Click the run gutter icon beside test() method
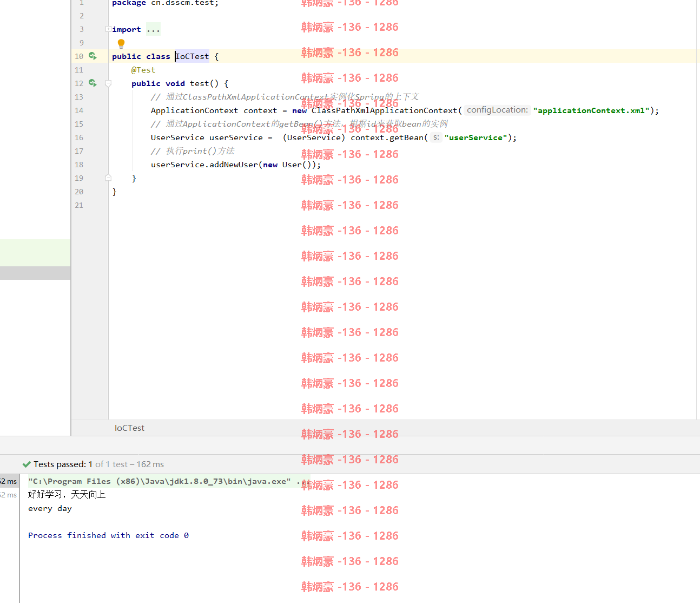 coord(93,83)
